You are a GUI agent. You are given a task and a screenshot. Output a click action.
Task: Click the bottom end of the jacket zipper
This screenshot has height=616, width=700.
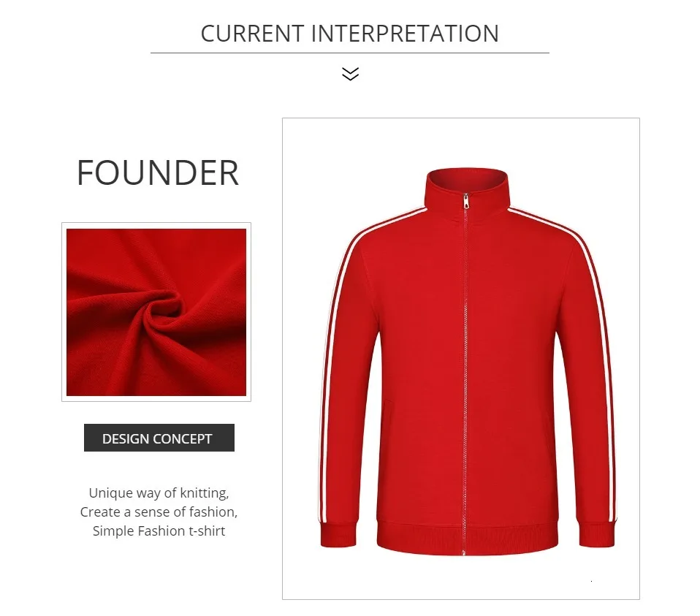464,552
